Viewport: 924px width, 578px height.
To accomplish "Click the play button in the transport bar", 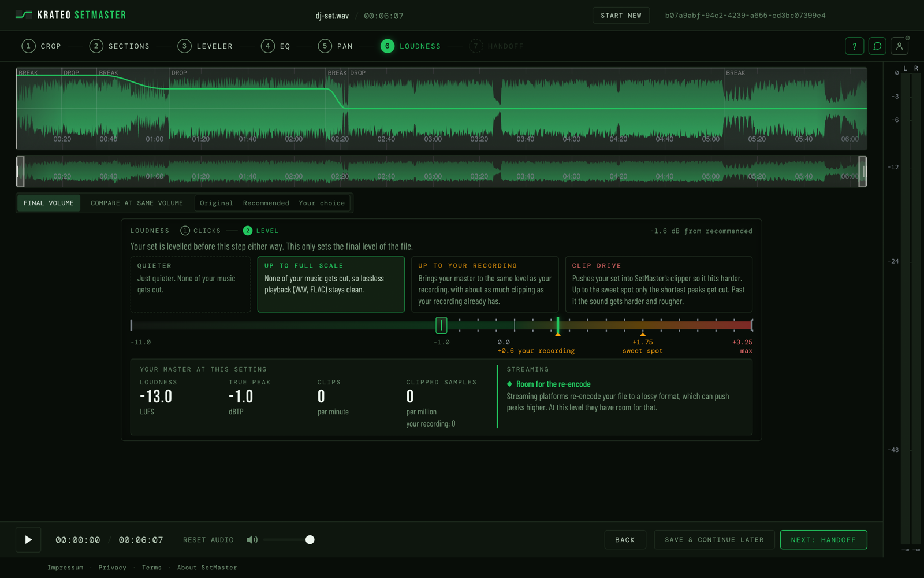I will [28, 540].
